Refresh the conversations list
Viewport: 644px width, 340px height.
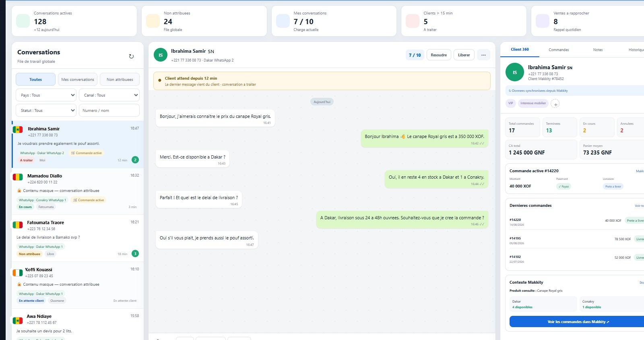(x=131, y=56)
